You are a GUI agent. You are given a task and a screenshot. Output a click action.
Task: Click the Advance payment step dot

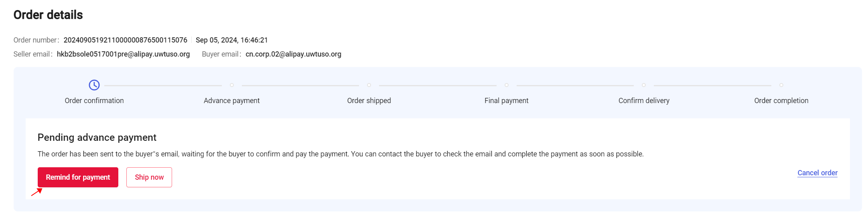point(232,85)
